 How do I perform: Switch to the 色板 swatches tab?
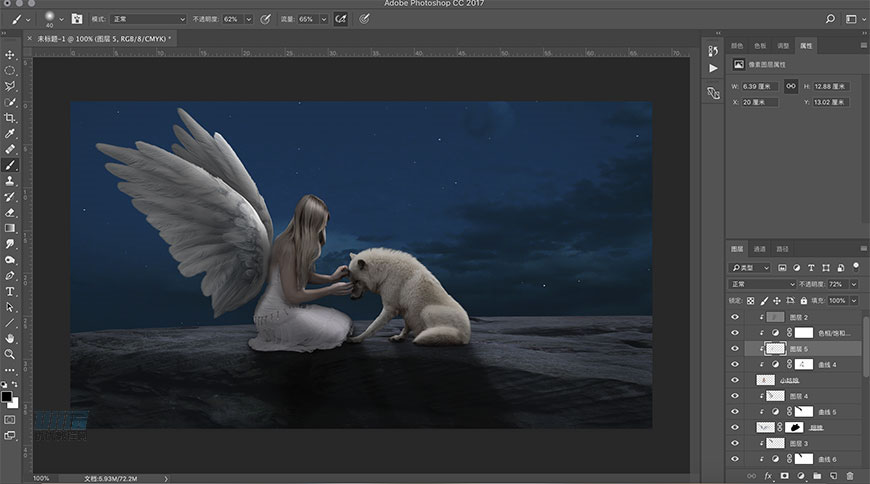point(760,46)
